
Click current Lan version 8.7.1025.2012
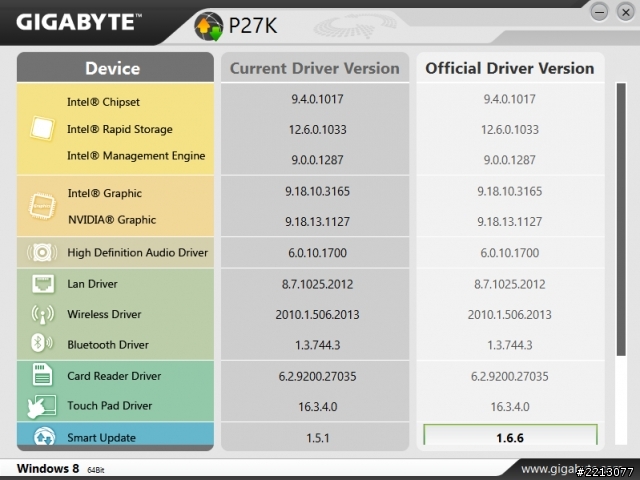click(318, 284)
